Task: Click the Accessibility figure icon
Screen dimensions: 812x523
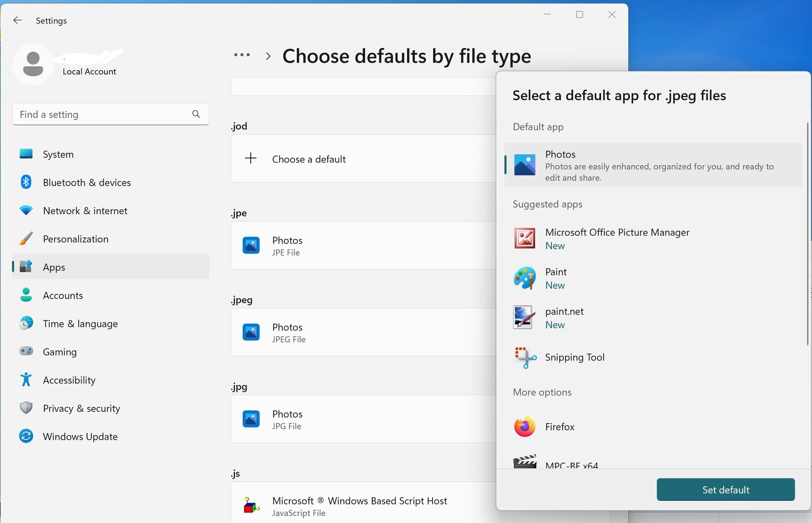Action: (26, 379)
